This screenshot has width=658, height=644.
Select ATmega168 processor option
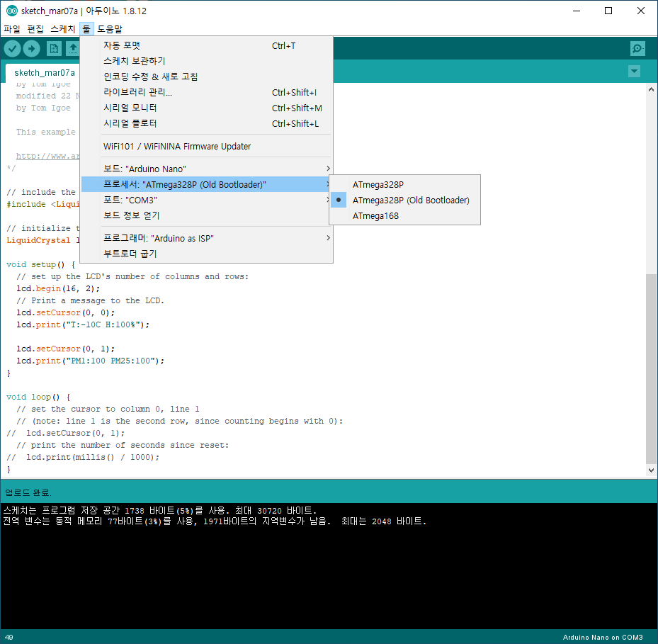coord(404,215)
